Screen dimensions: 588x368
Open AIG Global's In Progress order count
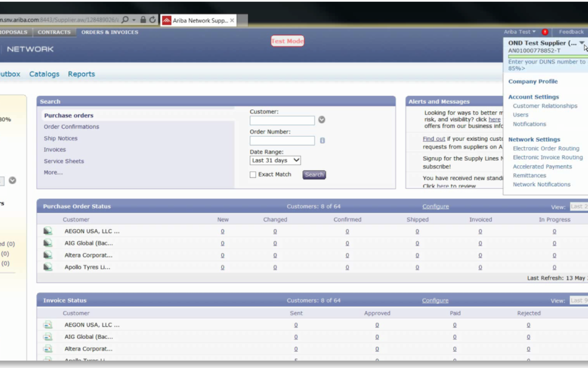(554, 244)
